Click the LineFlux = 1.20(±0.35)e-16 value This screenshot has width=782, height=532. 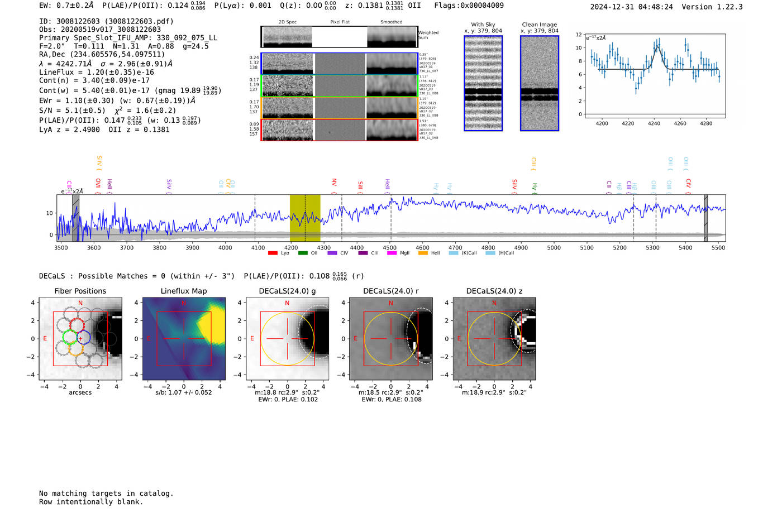coord(96,72)
